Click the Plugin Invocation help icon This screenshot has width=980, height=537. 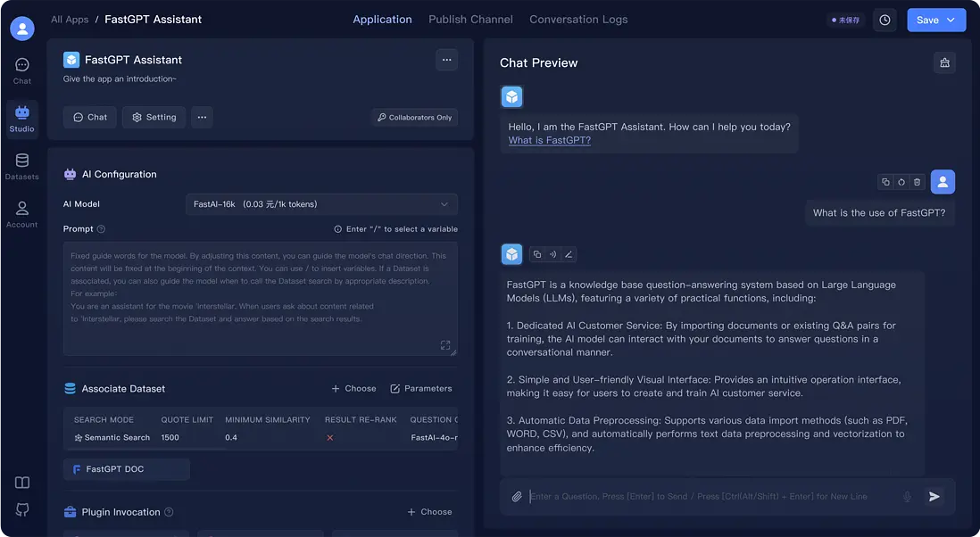[169, 512]
